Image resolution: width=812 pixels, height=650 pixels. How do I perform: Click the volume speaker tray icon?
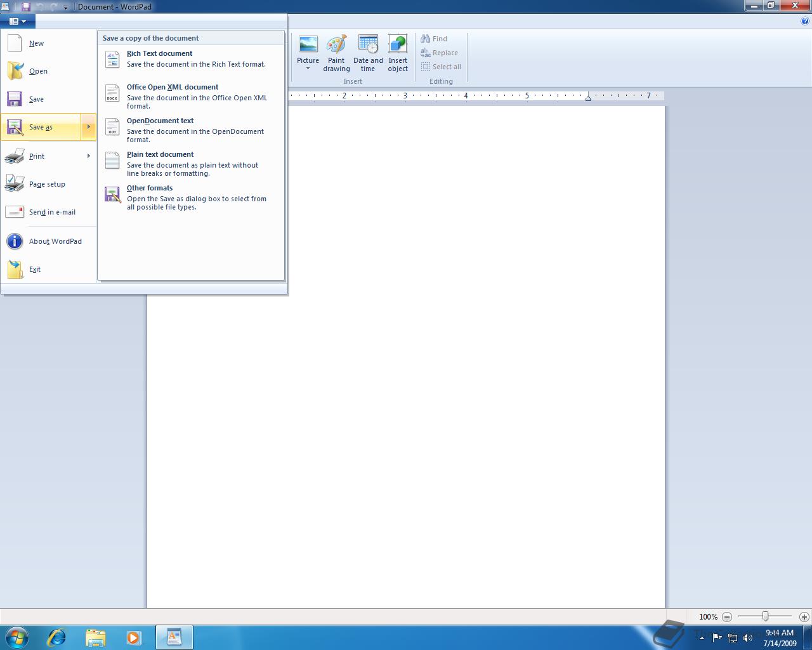click(x=748, y=638)
